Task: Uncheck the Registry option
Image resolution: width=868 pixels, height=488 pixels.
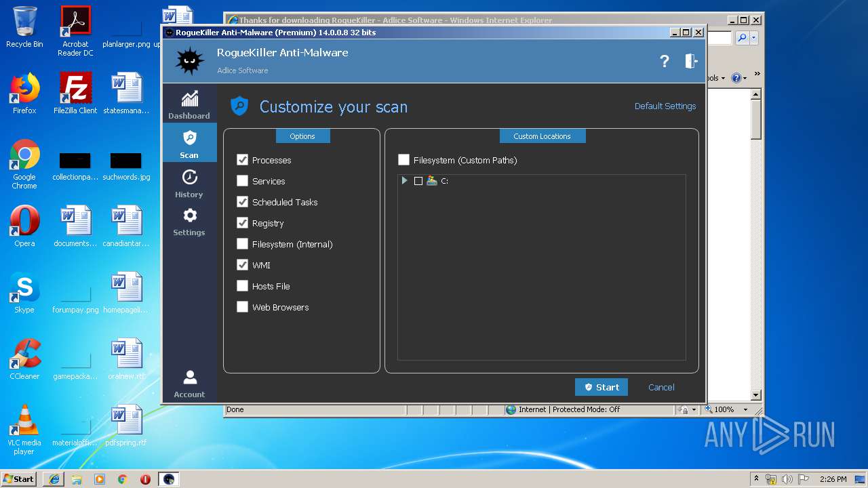Action: tap(242, 223)
